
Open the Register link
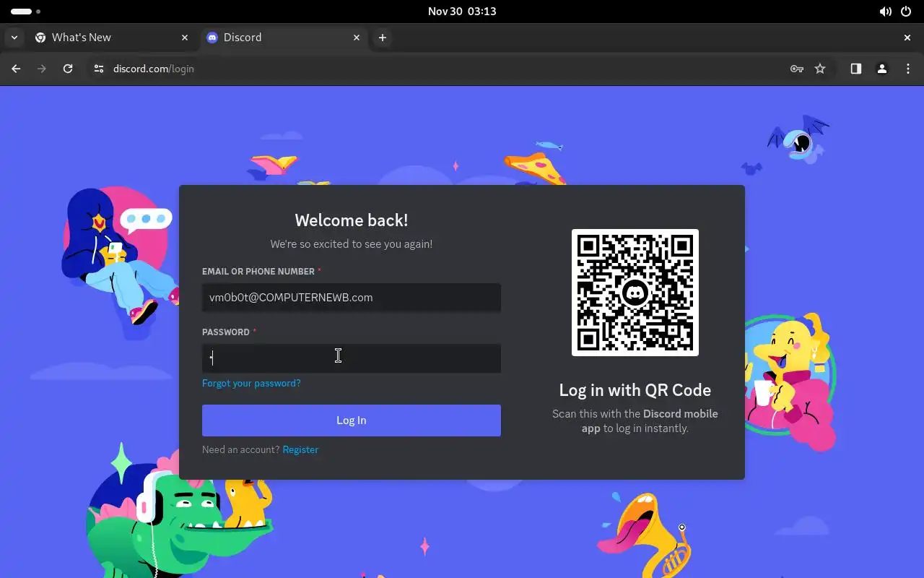(x=300, y=449)
